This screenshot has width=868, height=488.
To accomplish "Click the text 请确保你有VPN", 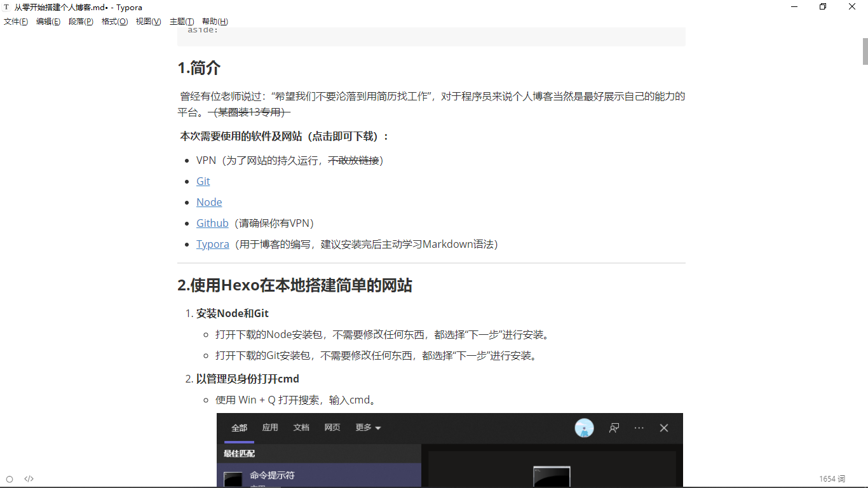I will click(276, 223).
